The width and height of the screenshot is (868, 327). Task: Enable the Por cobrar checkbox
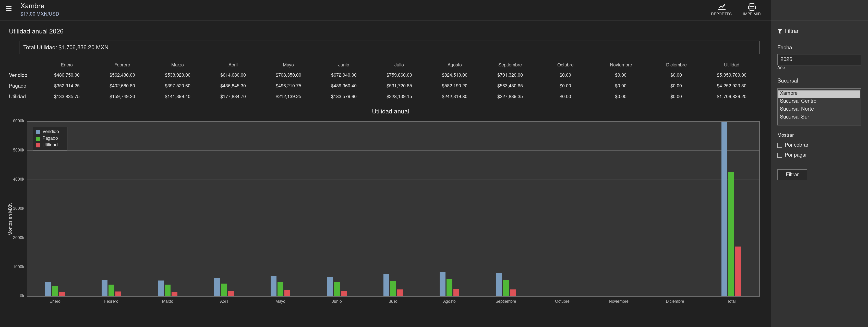click(780, 145)
